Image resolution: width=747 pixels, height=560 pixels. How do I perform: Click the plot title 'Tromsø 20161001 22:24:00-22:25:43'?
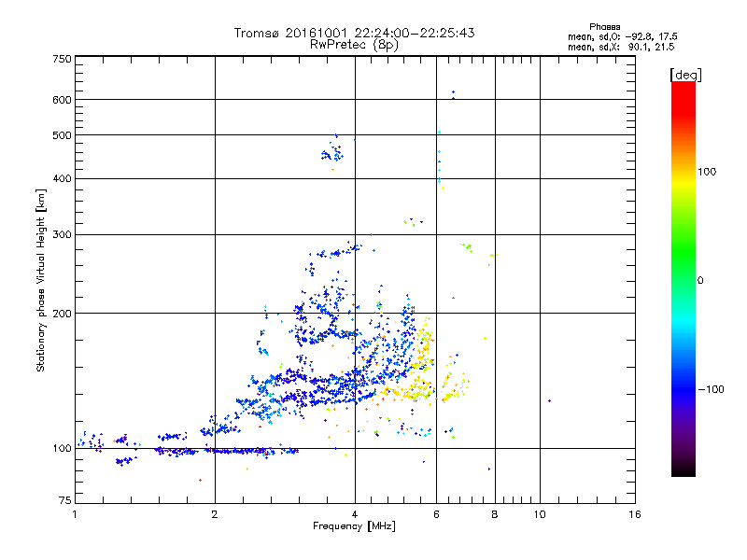coord(354,33)
